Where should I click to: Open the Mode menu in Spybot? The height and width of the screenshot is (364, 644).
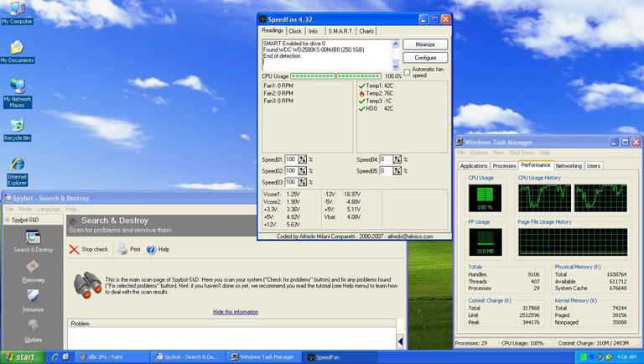coord(25,208)
